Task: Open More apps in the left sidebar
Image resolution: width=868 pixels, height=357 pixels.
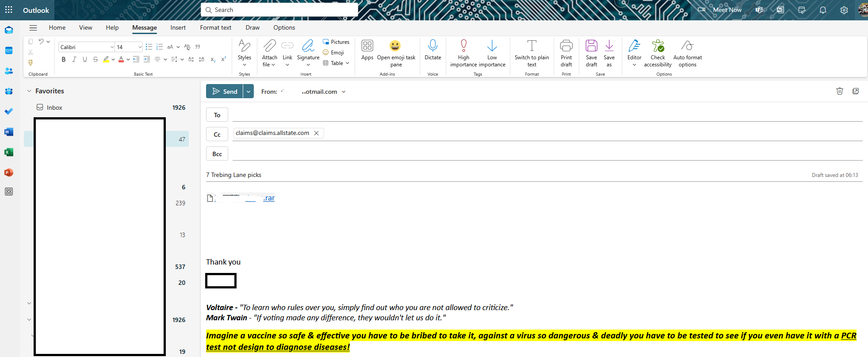Action: click(x=9, y=192)
